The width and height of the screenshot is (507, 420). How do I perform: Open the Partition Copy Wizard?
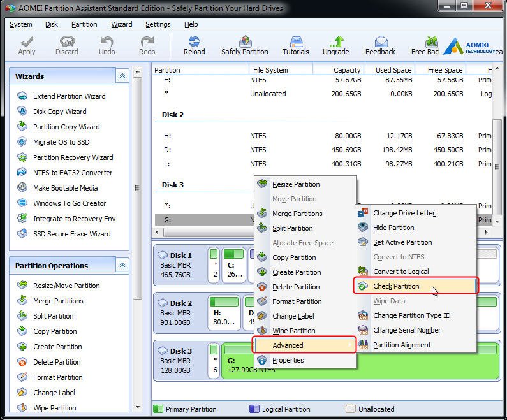point(58,127)
